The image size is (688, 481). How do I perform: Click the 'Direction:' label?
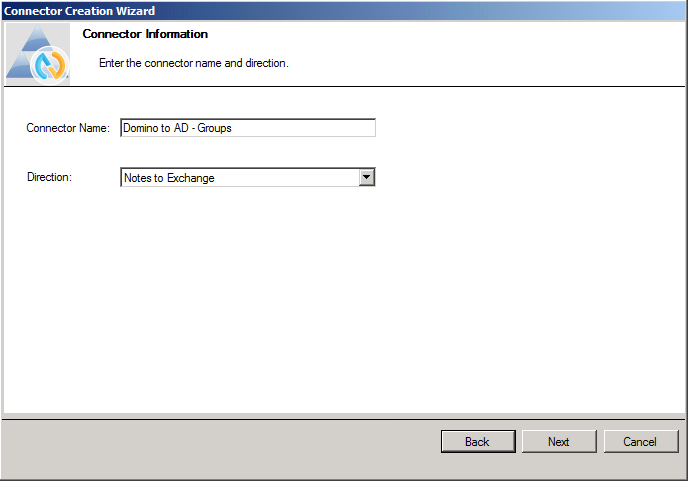[49, 177]
